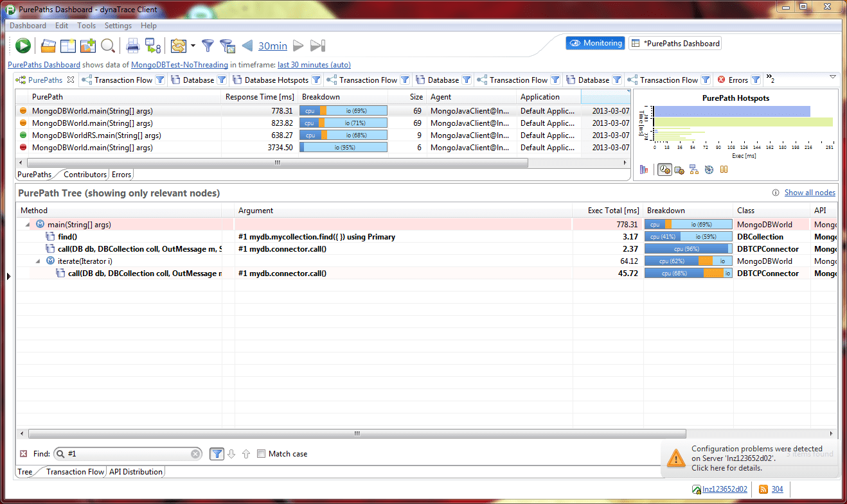Switch to the Errors tab next to Contributors

[x=121, y=174]
